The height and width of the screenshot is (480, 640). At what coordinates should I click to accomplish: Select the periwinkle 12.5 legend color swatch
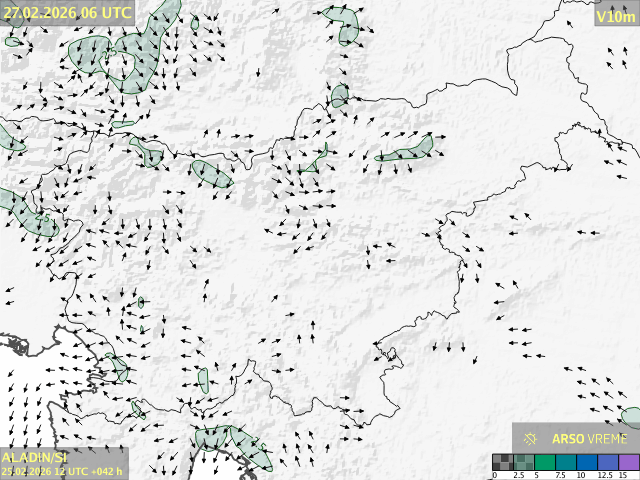[x=606, y=462]
